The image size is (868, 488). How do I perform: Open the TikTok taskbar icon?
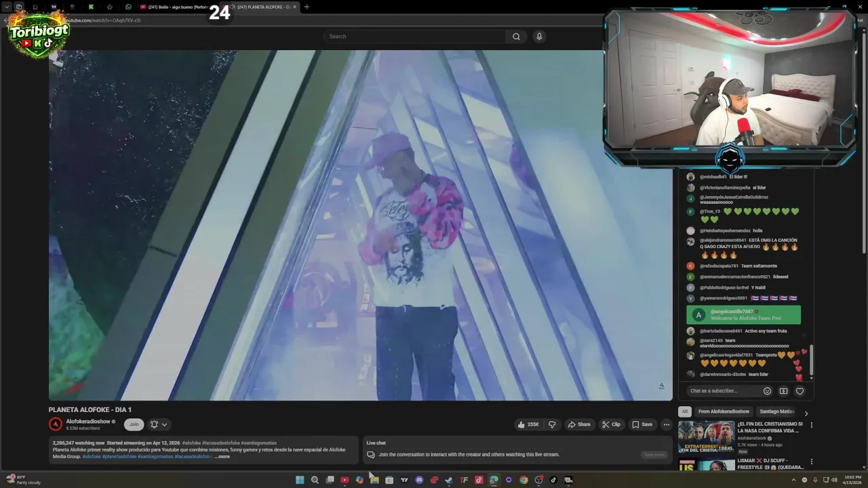click(x=553, y=480)
